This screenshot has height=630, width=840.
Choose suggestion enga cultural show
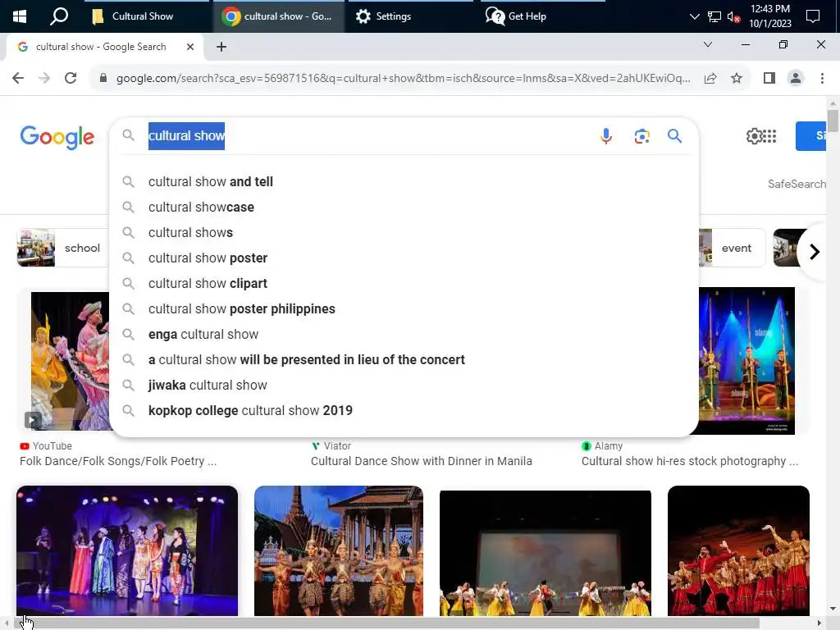[x=404, y=335]
